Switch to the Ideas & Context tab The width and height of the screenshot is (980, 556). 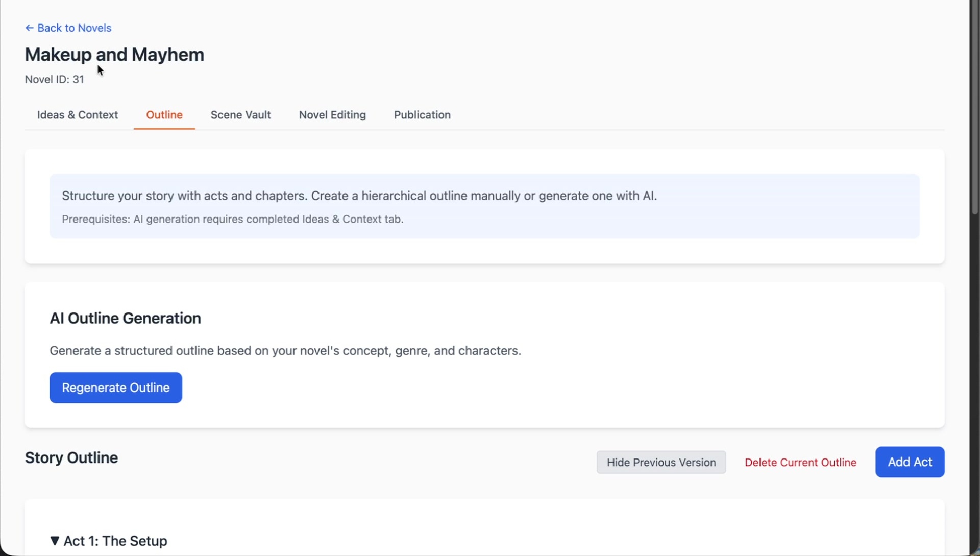(77, 115)
